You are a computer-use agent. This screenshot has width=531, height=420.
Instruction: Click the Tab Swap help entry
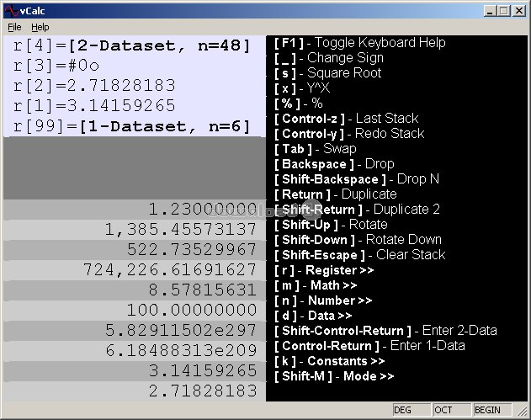[315, 149]
